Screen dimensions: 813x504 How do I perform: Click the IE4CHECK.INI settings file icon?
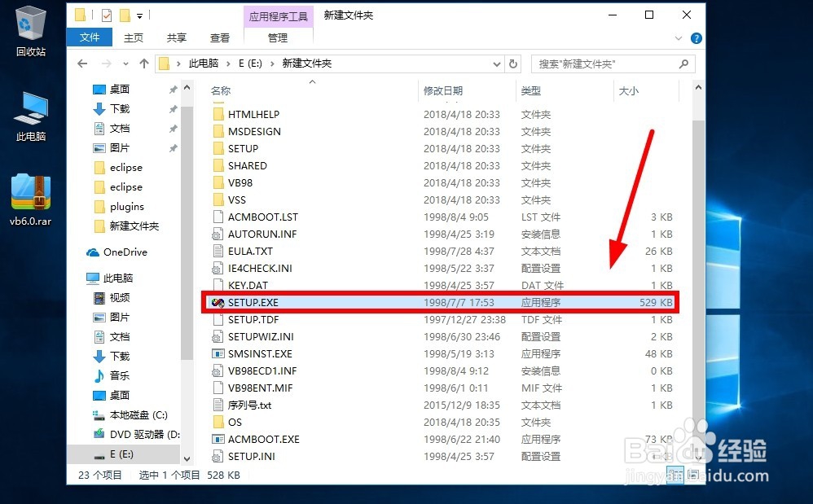coord(218,269)
